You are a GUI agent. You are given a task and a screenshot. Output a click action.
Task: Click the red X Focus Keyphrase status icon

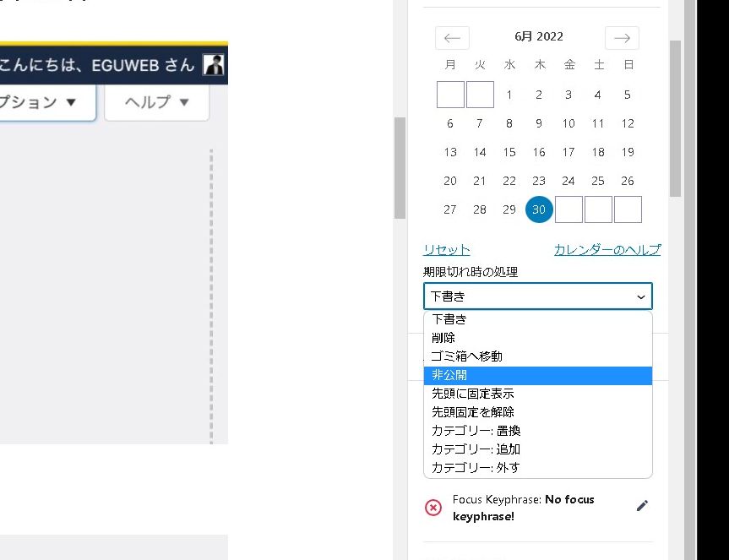(433, 508)
